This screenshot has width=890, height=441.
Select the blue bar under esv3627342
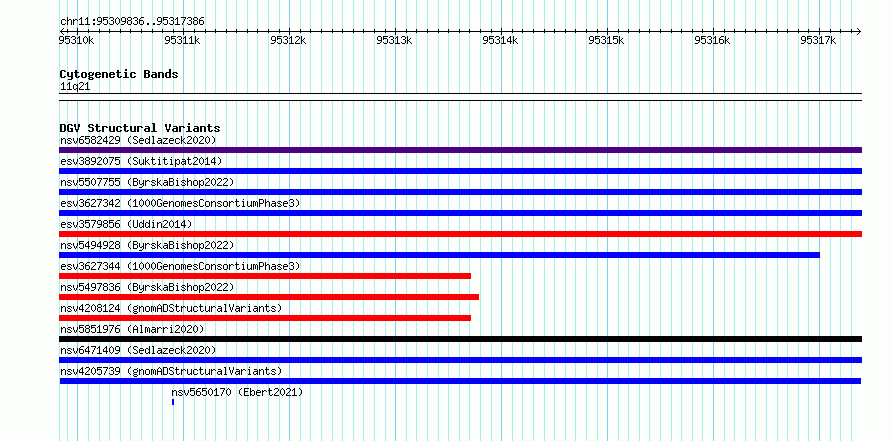coord(460,213)
